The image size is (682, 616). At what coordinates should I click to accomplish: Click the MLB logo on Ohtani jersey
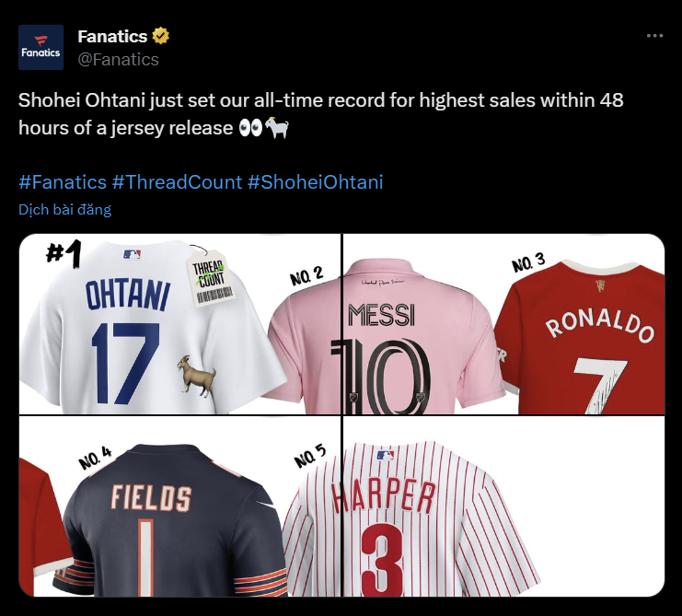click(132, 254)
